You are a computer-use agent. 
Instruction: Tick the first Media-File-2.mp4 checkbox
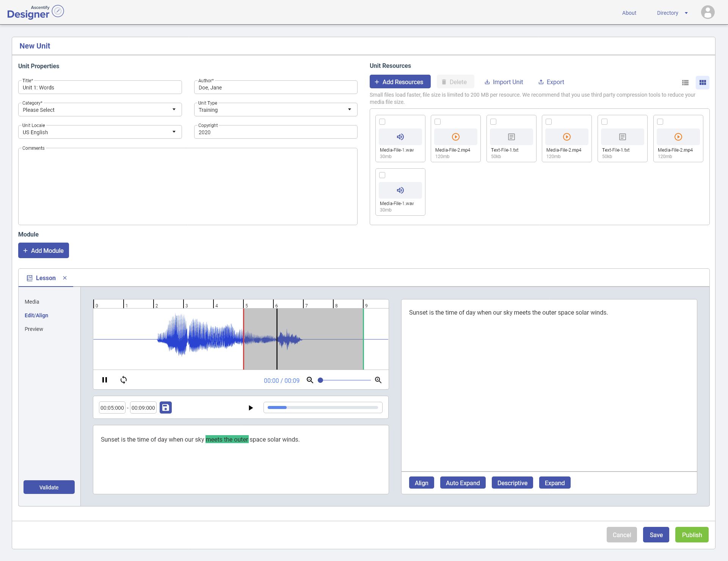(438, 122)
